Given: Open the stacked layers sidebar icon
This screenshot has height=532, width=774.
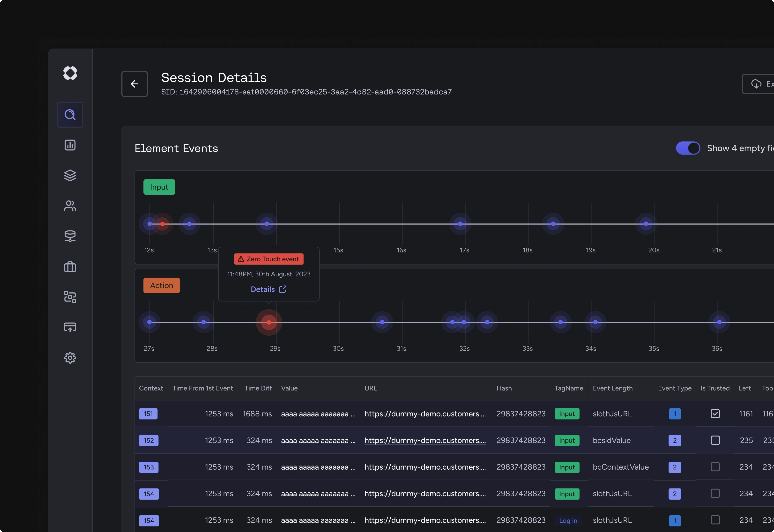Looking at the screenshot, I should click(x=70, y=175).
